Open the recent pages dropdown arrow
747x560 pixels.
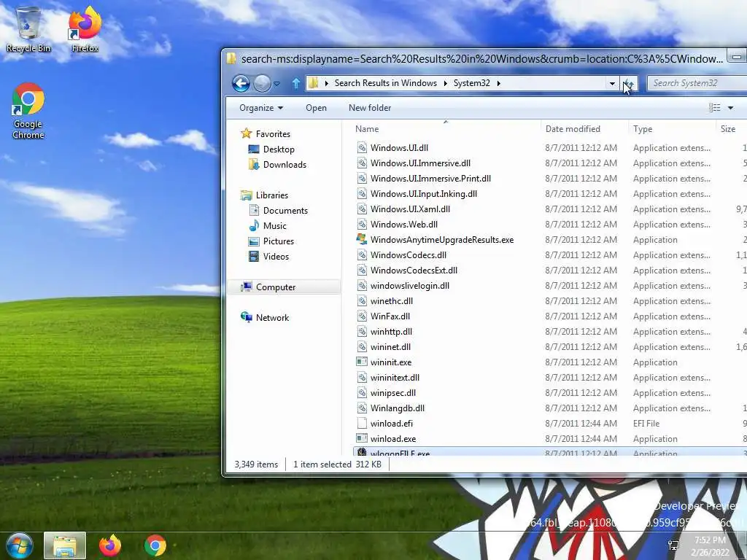pyautogui.click(x=276, y=84)
